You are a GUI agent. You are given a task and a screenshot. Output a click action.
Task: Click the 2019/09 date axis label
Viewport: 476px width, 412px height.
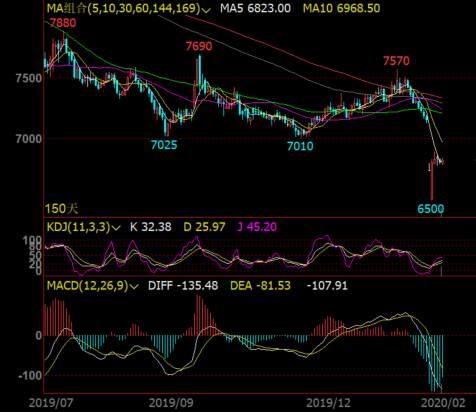coord(171,403)
